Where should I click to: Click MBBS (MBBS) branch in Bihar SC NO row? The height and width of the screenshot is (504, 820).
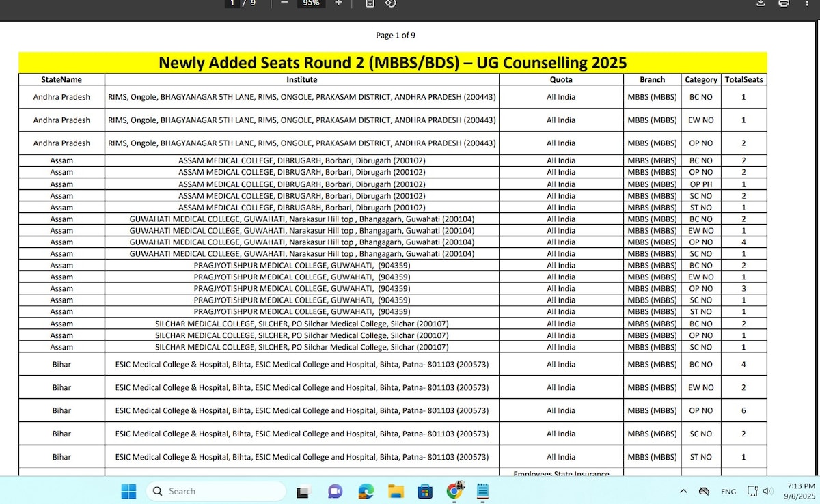coord(652,434)
